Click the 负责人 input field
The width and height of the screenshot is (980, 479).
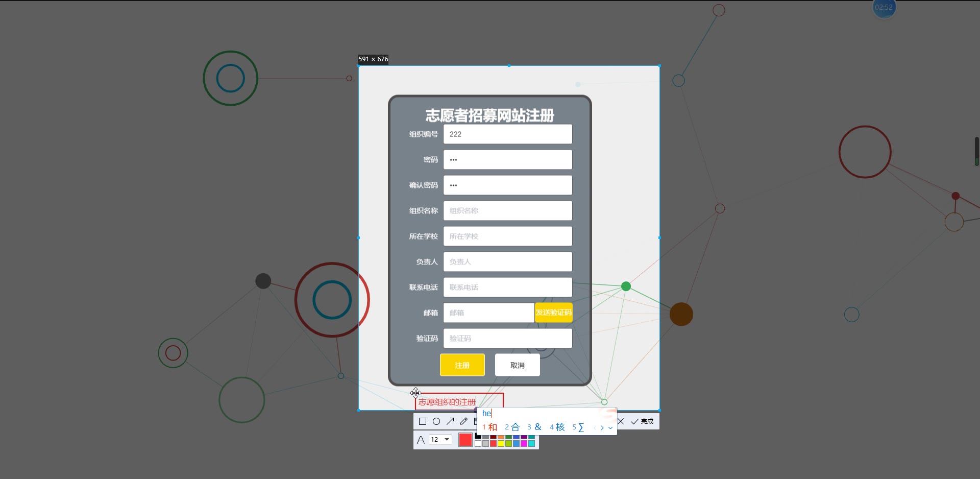(508, 262)
